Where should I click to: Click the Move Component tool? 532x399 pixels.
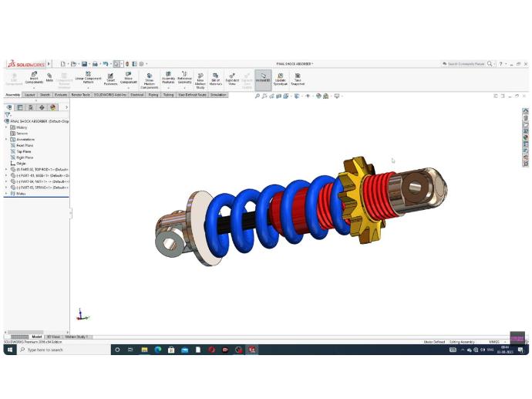pos(128,78)
